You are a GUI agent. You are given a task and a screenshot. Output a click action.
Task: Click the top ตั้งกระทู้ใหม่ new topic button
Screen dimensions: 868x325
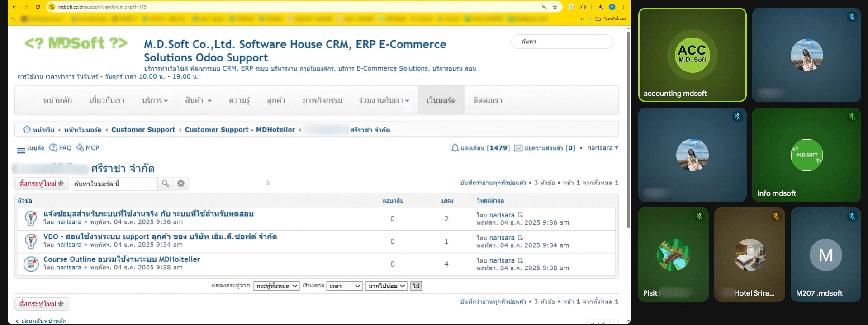(x=42, y=184)
